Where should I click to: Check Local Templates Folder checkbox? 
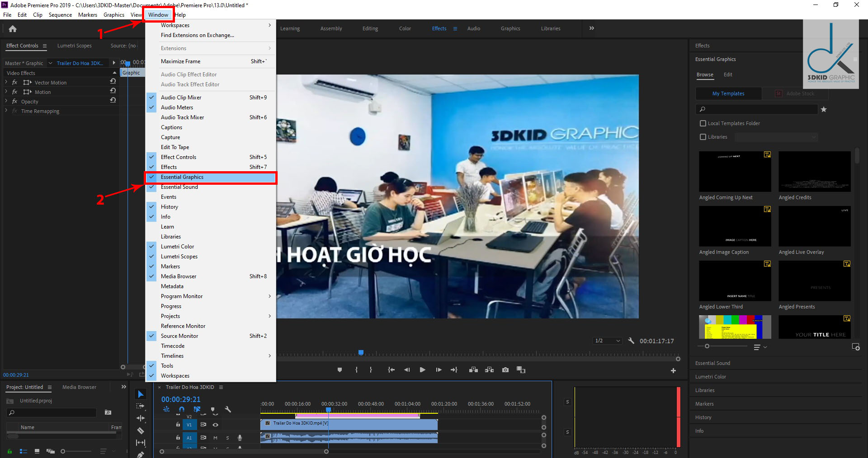[703, 123]
